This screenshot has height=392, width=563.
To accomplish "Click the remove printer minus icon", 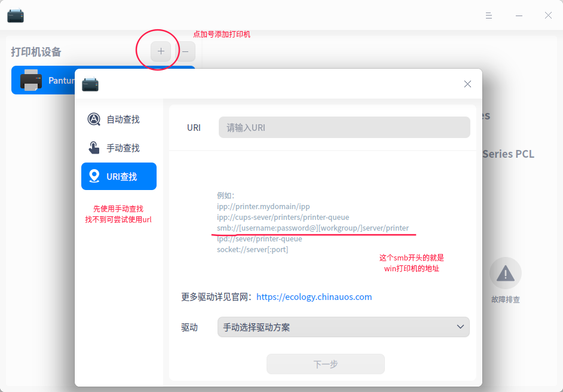I will pyautogui.click(x=185, y=51).
